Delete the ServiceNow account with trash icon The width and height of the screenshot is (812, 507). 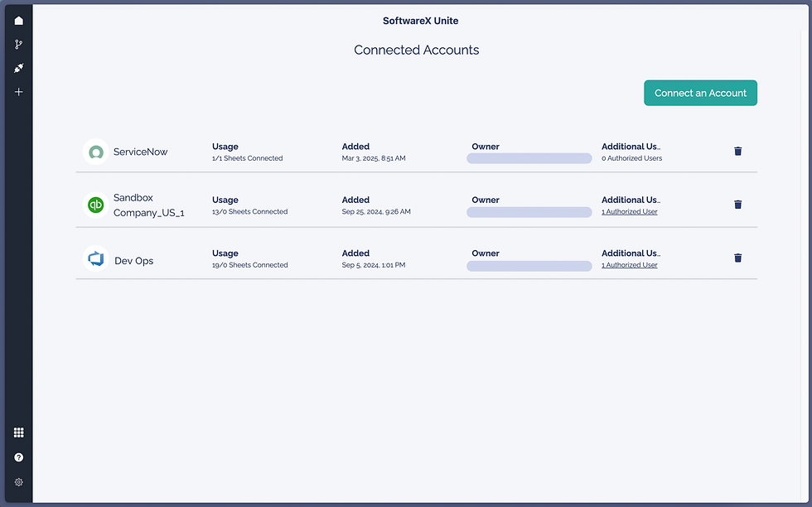click(x=738, y=152)
